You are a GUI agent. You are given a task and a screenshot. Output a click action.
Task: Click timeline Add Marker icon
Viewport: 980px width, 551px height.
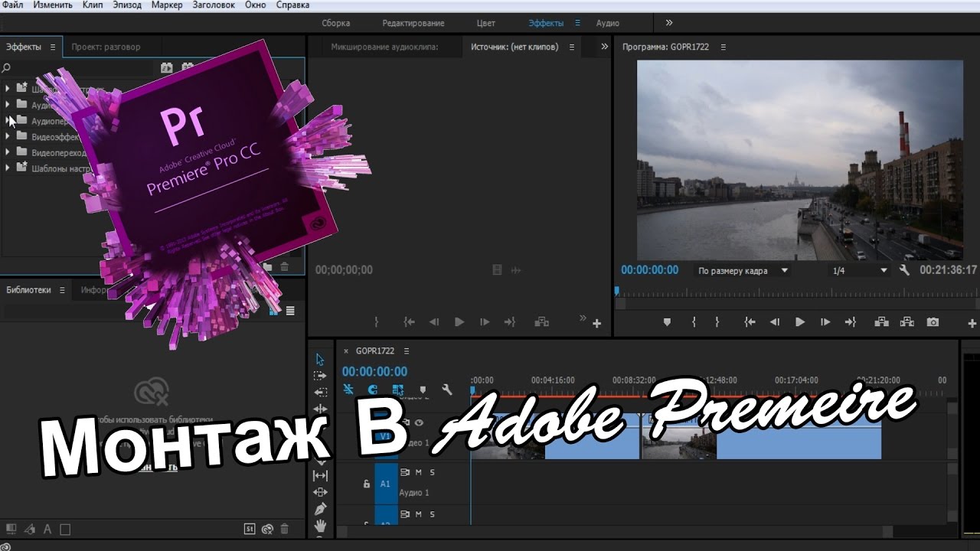(x=423, y=390)
